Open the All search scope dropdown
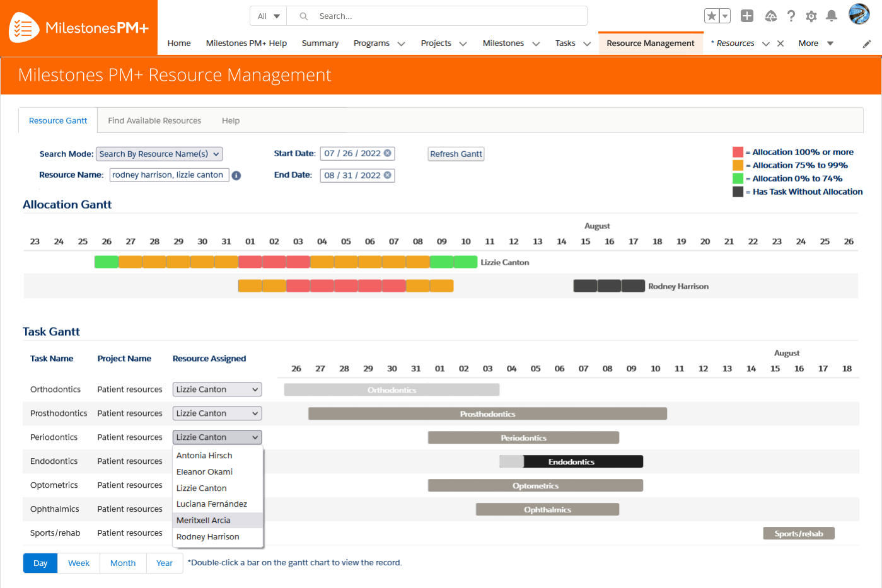The width and height of the screenshot is (882, 588). [x=268, y=16]
